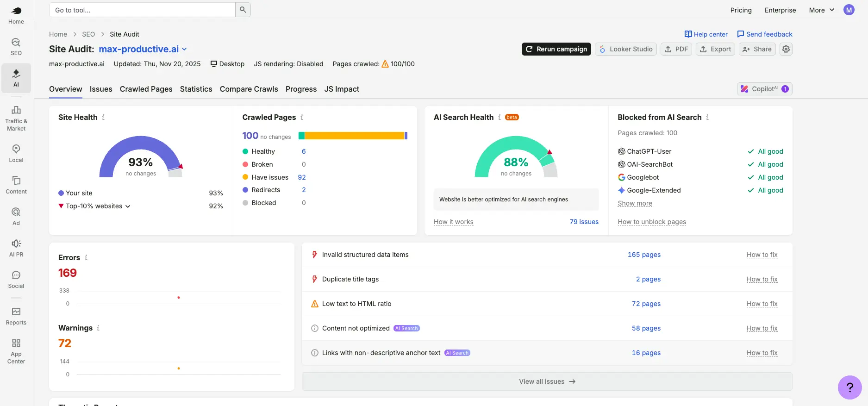Click Blocked from AI Search info icon

point(707,118)
